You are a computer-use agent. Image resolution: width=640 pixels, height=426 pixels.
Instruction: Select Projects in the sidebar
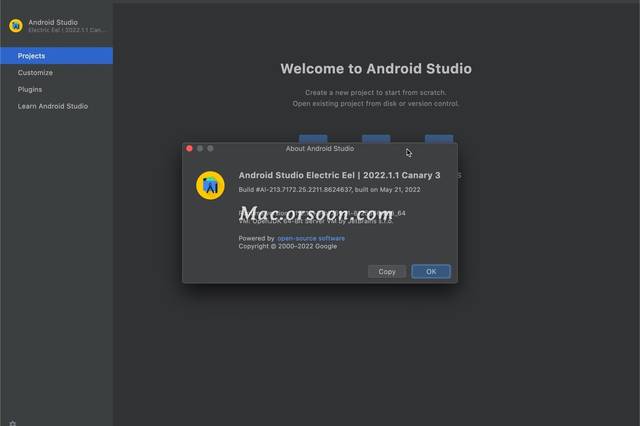[x=56, y=55]
